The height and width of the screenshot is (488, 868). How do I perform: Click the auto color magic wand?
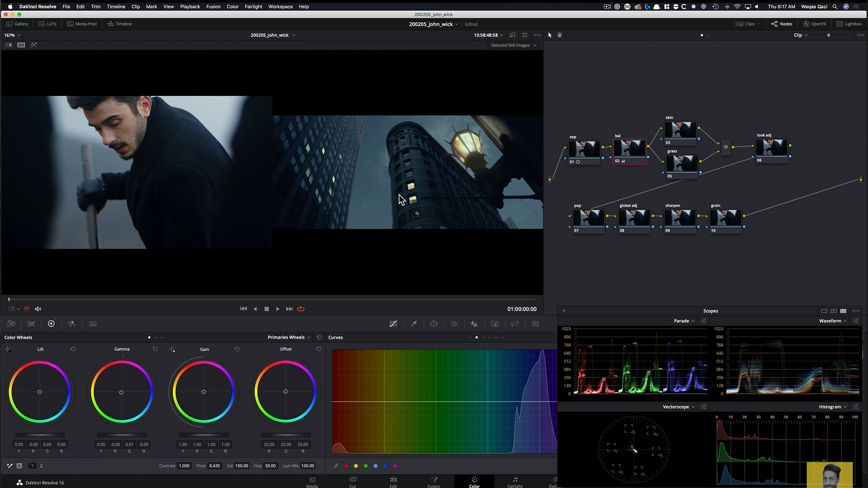click(x=10, y=465)
